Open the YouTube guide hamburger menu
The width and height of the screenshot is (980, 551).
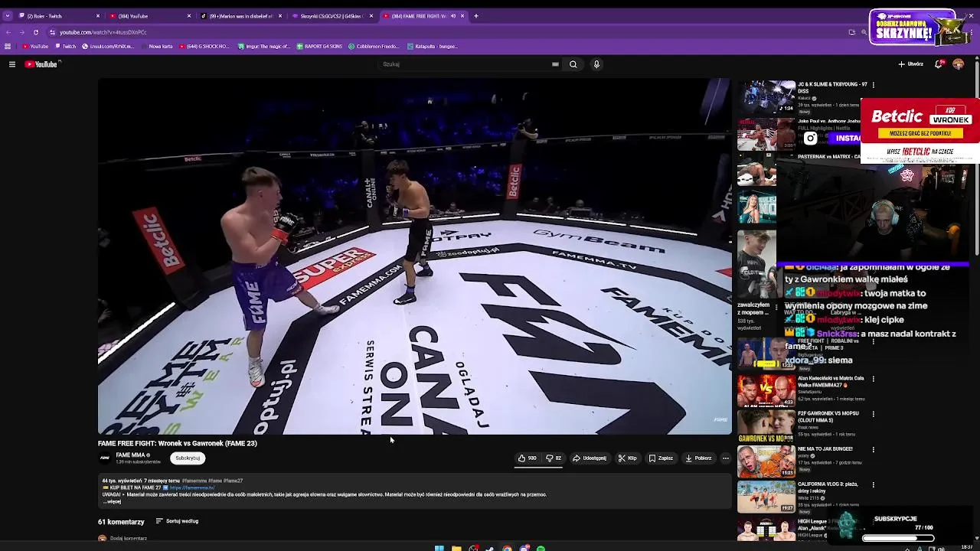click(12, 64)
